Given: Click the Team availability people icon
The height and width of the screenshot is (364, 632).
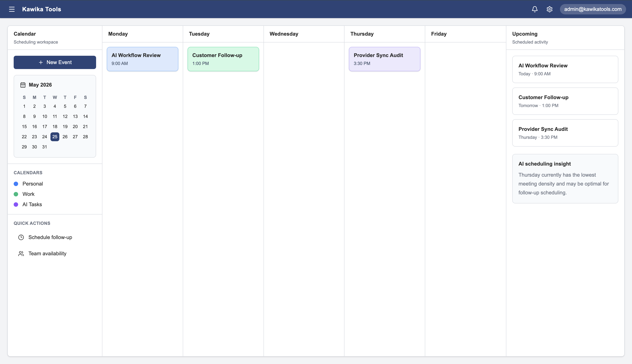Looking at the screenshot, I should point(21,253).
